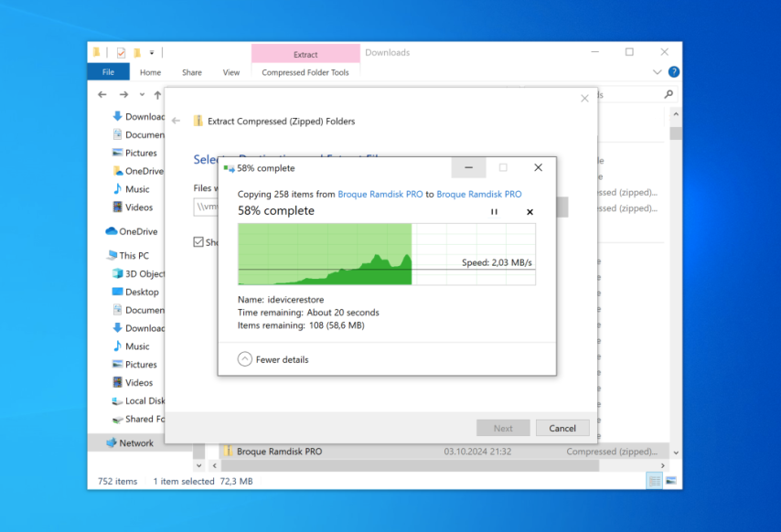This screenshot has width=781, height=532.
Task: Click file list scroll up arrow
Action: (676, 114)
